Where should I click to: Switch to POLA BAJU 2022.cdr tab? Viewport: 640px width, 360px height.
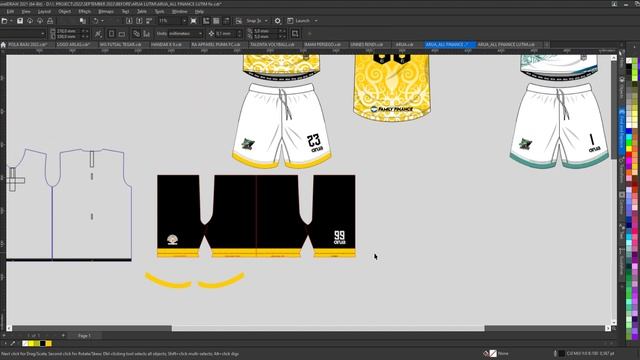tap(28, 44)
